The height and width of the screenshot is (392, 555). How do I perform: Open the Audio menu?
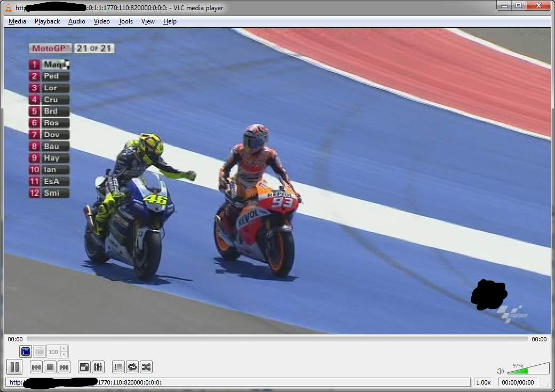pyautogui.click(x=76, y=21)
